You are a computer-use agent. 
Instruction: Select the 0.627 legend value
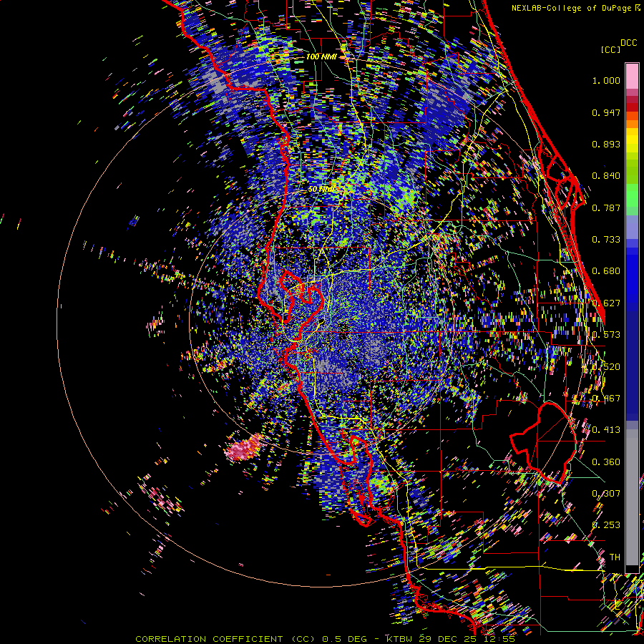coord(606,303)
